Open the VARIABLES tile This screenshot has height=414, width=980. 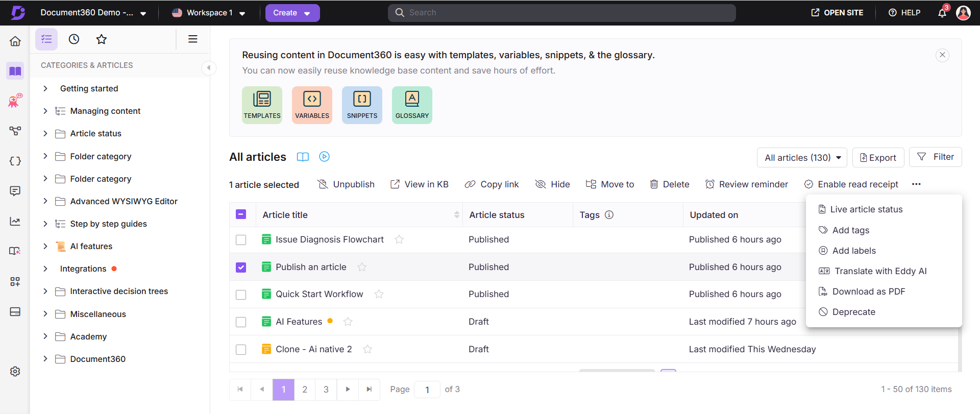[x=312, y=105]
